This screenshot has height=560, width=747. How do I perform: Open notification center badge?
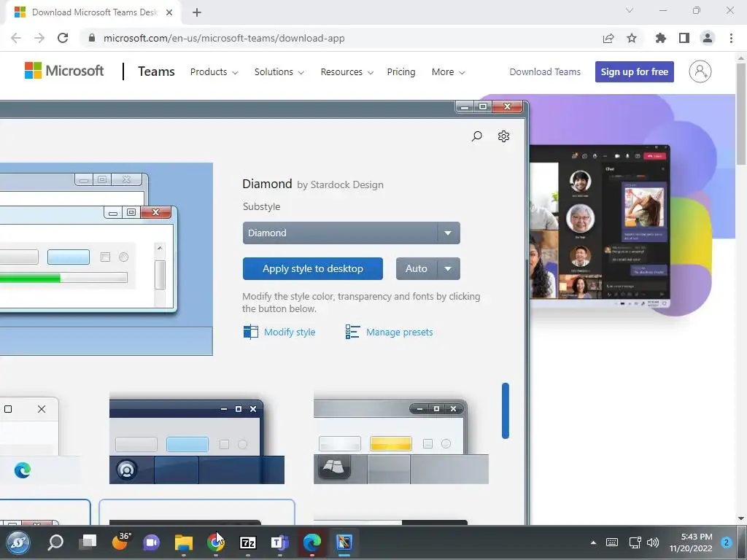tap(726, 542)
